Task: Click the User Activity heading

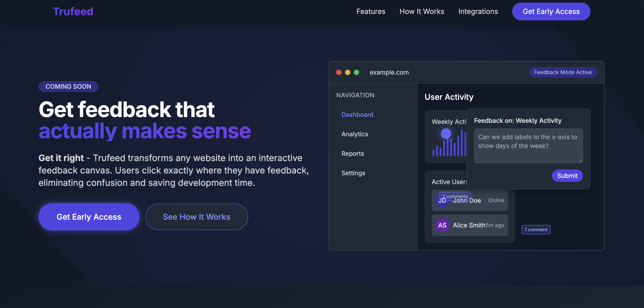Action: [x=449, y=97]
